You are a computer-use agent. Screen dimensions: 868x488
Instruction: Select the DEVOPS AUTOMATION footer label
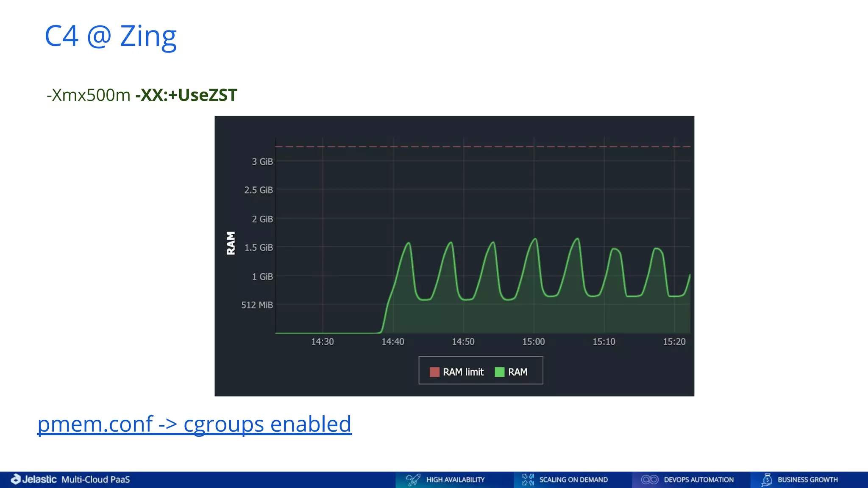point(698,480)
